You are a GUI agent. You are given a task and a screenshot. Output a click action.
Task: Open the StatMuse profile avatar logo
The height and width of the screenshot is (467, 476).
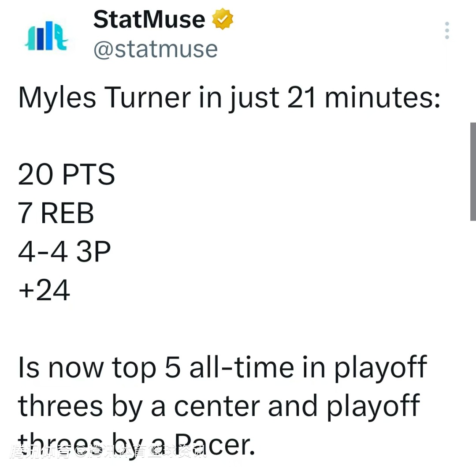coord(46,36)
